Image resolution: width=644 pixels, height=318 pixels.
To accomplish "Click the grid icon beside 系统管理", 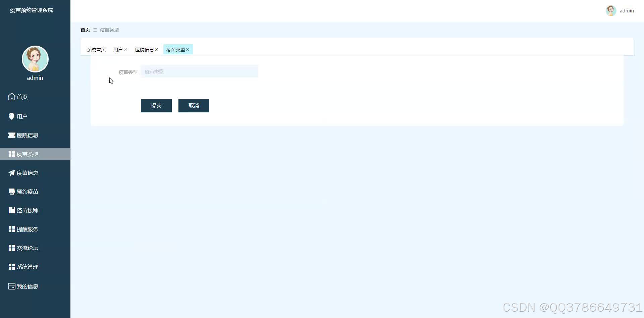I will point(12,267).
